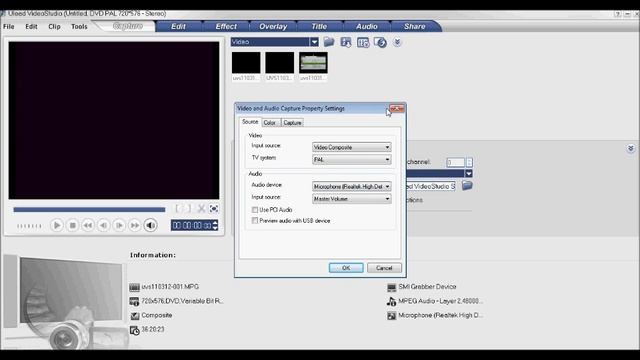Click the uvs110312-001.MPG file name

click(170, 287)
